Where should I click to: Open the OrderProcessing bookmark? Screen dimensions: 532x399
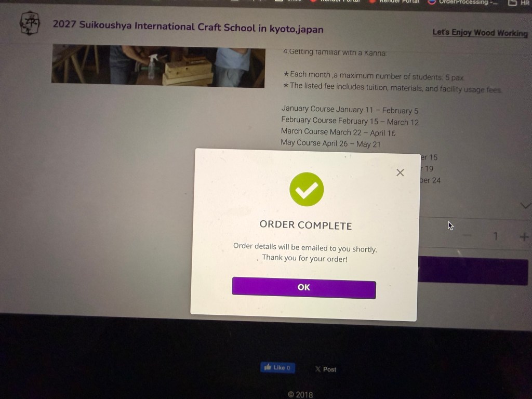[x=463, y=3]
